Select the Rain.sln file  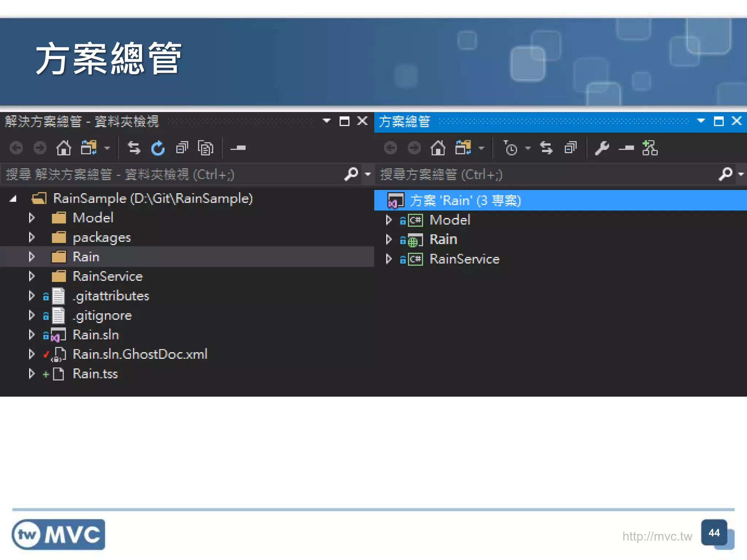pos(96,335)
